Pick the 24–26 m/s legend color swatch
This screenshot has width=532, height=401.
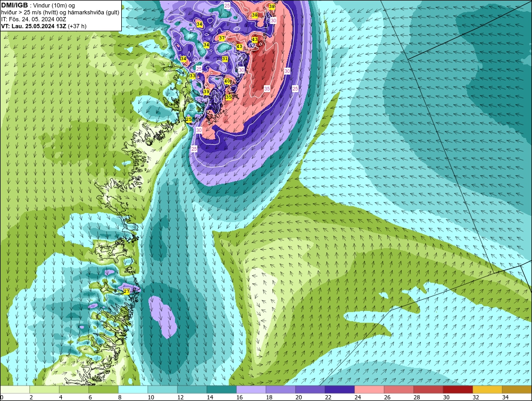click(x=369, y=389)
